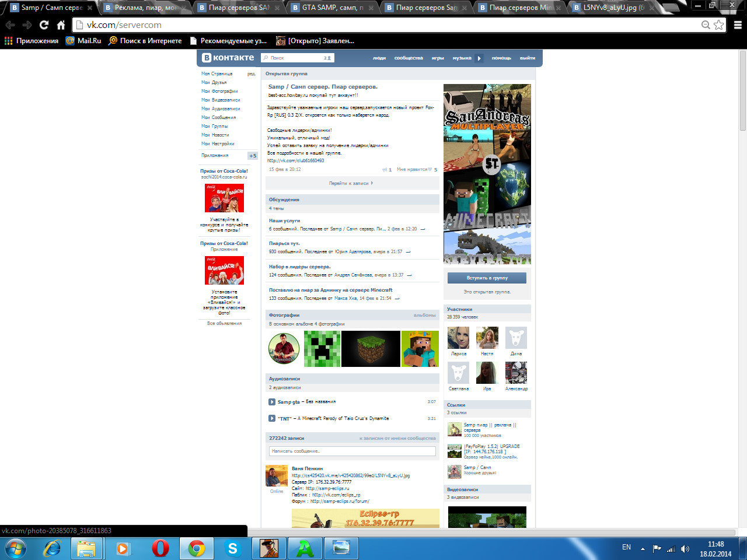Open member Лариса's avatar
Screen dimensions: 747x560
(458, 338)
